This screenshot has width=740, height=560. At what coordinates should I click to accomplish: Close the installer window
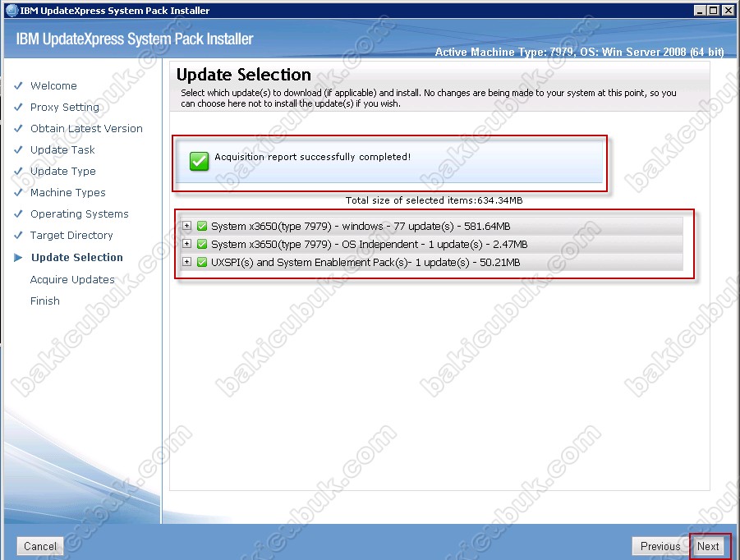[728, 11]
